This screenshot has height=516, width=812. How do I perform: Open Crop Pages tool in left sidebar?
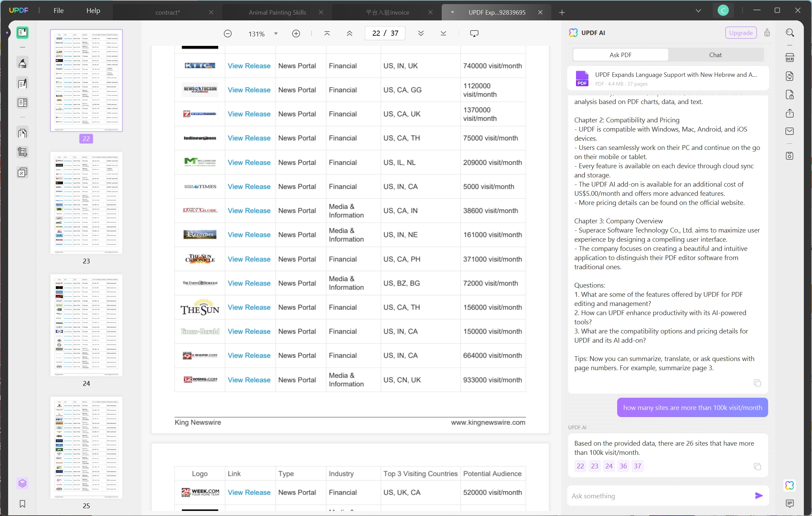click(x=22, y=152)
